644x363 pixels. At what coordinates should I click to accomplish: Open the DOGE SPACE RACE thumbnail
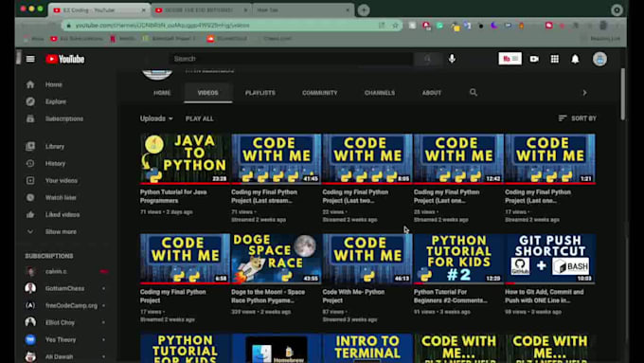coord(276,259)
